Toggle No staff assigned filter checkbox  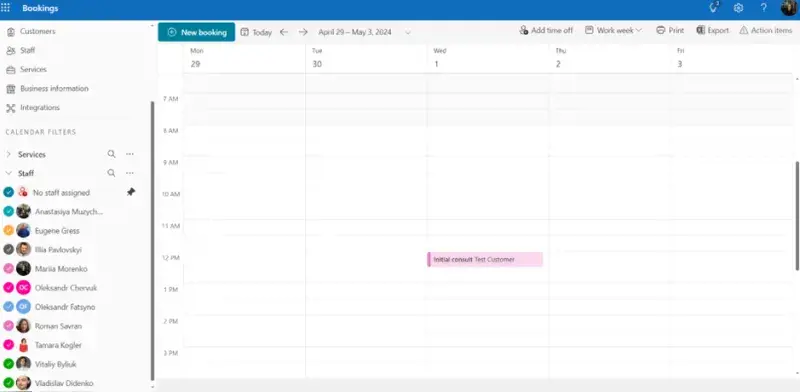click(x=8, y=192)
